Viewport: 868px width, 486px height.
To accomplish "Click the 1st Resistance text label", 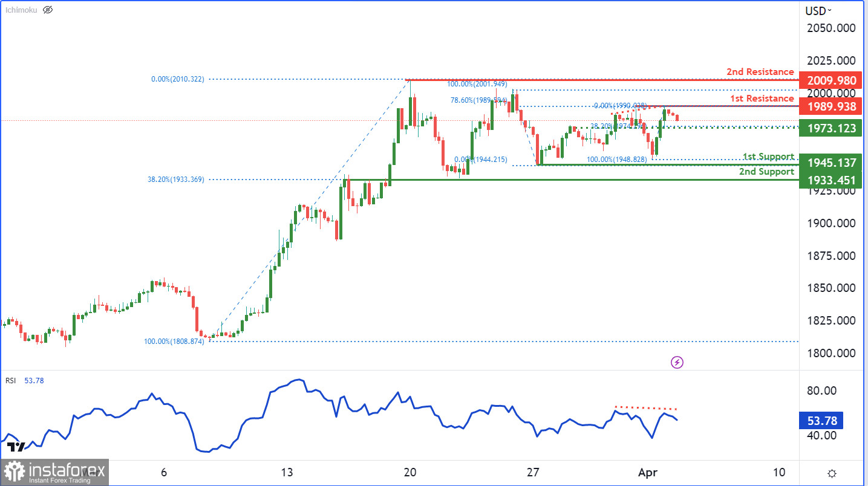I will 762,99.
